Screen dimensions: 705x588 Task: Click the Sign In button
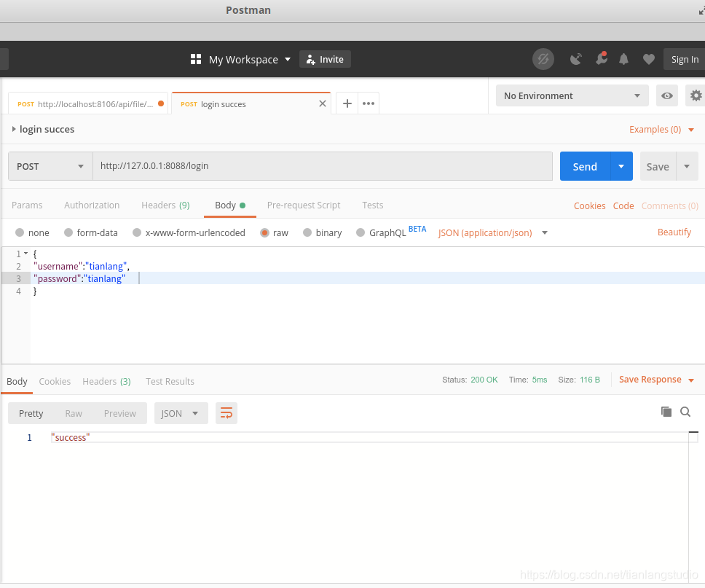tap(685, 60)
